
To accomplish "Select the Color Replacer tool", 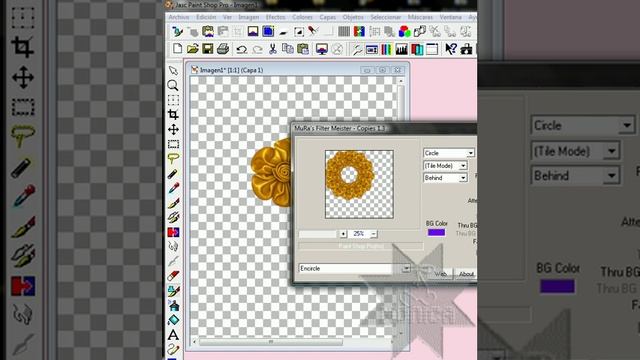I will 173,232.
